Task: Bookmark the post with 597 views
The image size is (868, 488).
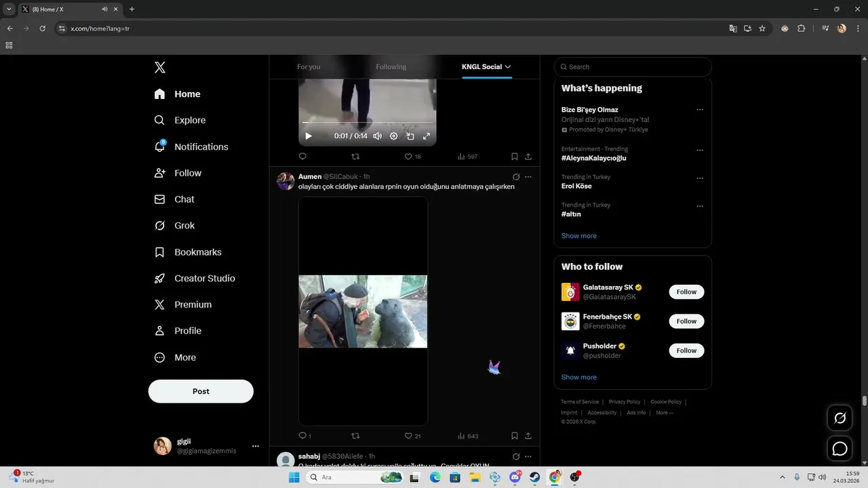Action: (515, 157)
